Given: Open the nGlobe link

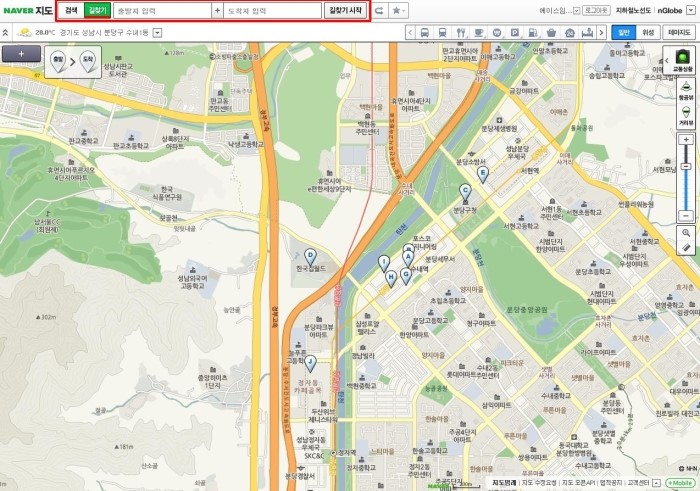Looking at the screenshot, I should pos(670,10).
